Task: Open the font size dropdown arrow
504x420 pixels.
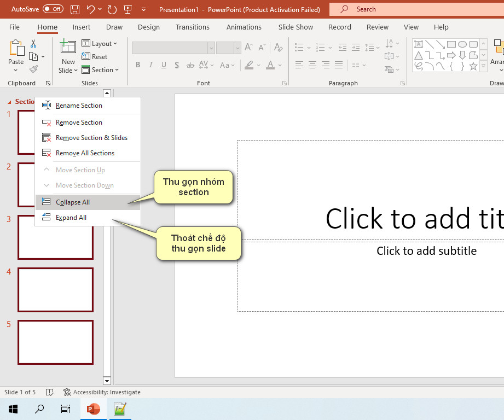Action: tap(237, 48)
